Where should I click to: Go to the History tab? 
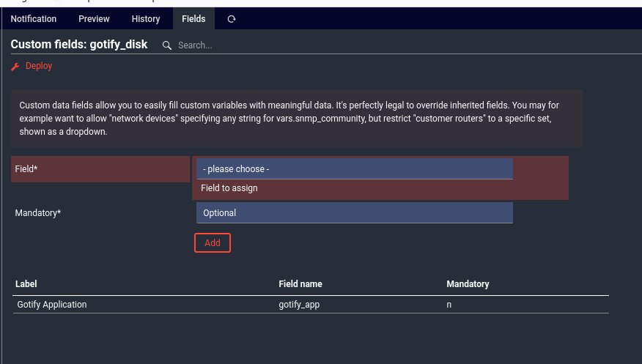click(x=146, y=19)
